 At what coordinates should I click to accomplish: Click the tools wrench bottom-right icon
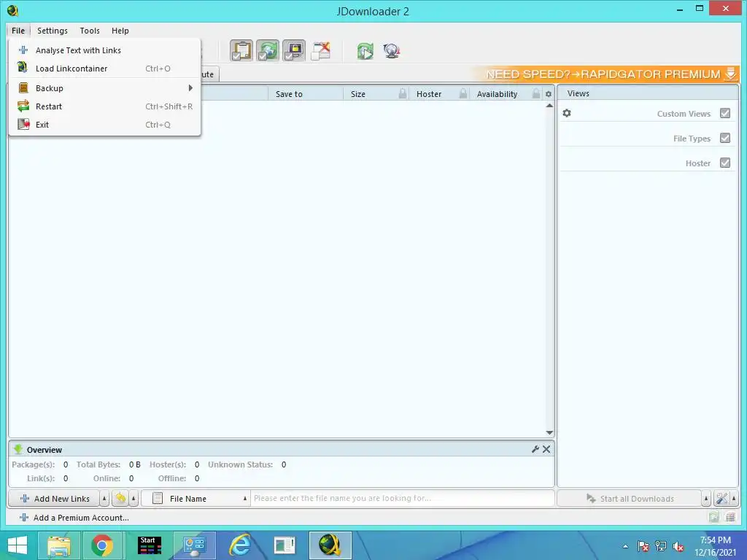(721, 499)
